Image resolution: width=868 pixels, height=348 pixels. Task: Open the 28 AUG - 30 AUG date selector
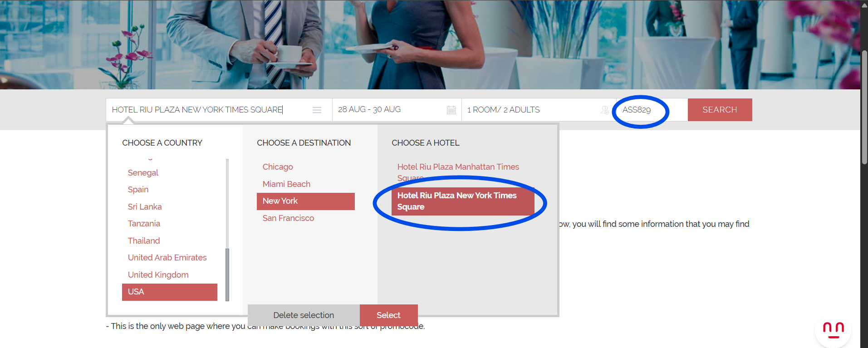pos(397,110)
